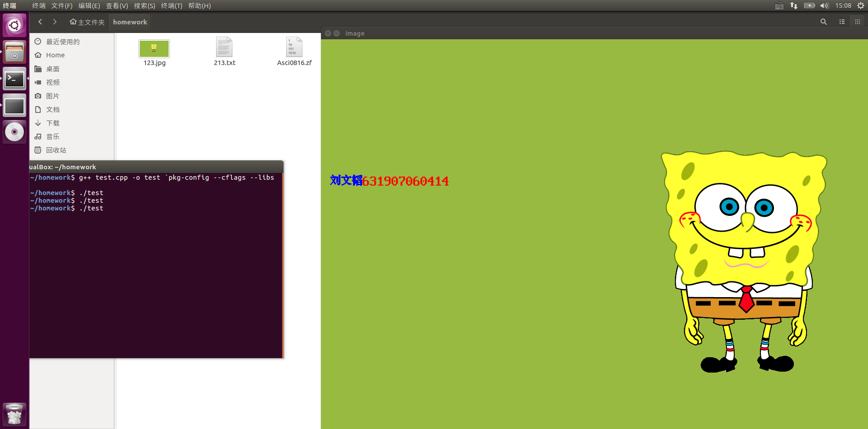
Task: Select the 123.jpg image file
Action: 154,52
